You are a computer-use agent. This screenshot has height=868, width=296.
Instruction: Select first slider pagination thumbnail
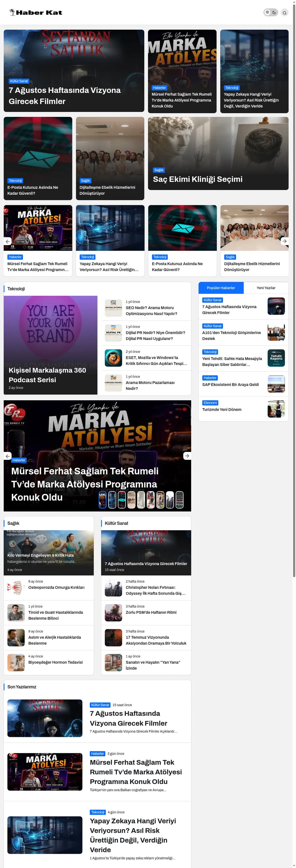click(x=103, y=500)
